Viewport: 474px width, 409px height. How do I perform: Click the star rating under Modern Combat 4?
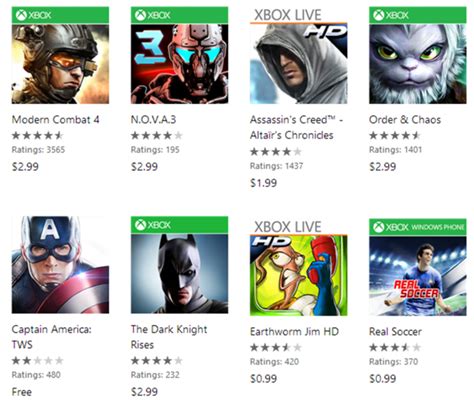(x=38, y=135)
